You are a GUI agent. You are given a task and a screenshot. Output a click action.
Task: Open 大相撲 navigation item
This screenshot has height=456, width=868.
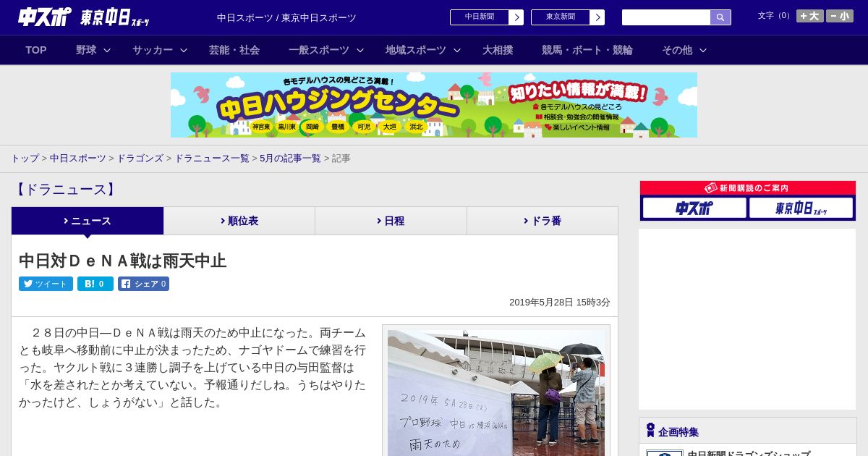(498, 50)
